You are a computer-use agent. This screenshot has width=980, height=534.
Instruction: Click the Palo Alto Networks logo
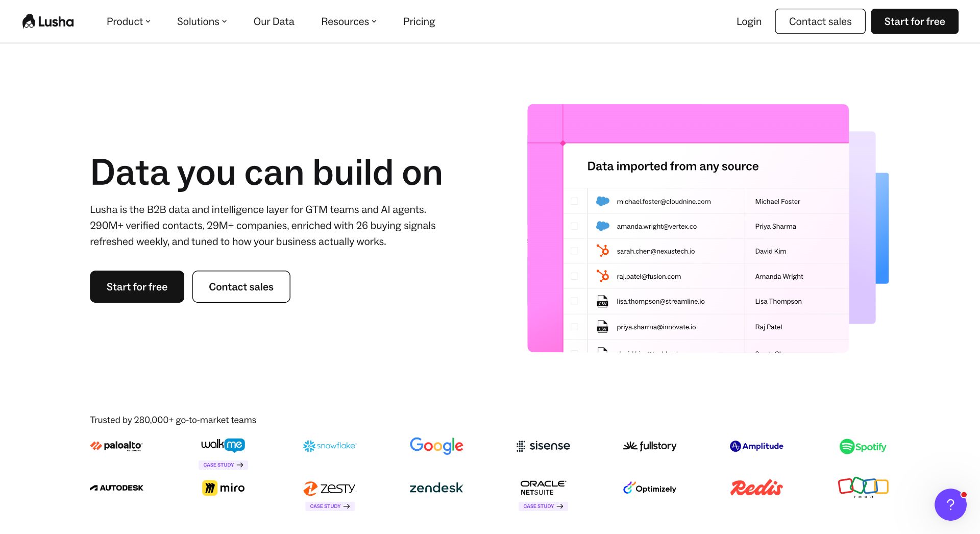click(x=116, y=446)
